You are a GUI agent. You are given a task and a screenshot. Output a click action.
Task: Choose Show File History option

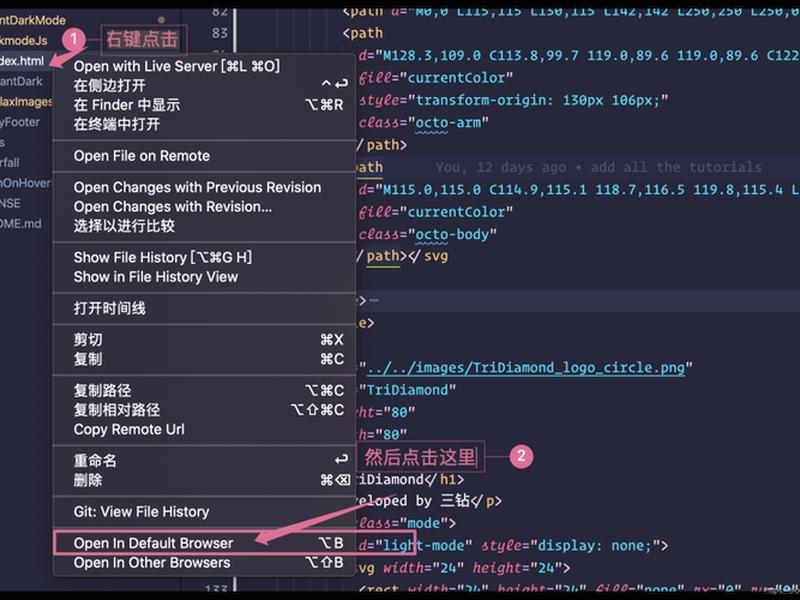point(204,257)
